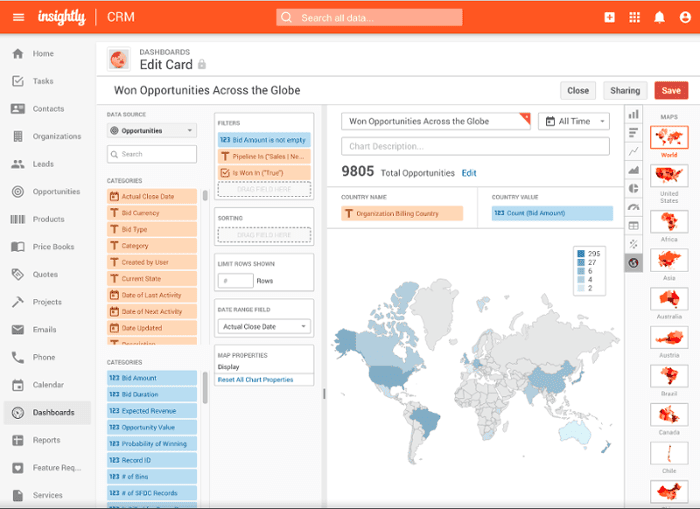This screenshot has height=509, width=700.
Task: Open Emails in sidebar
Action: (x=44, y=330)
